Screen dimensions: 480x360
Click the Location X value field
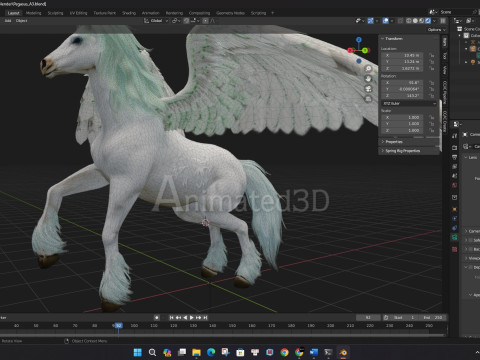tap(402, 55)
